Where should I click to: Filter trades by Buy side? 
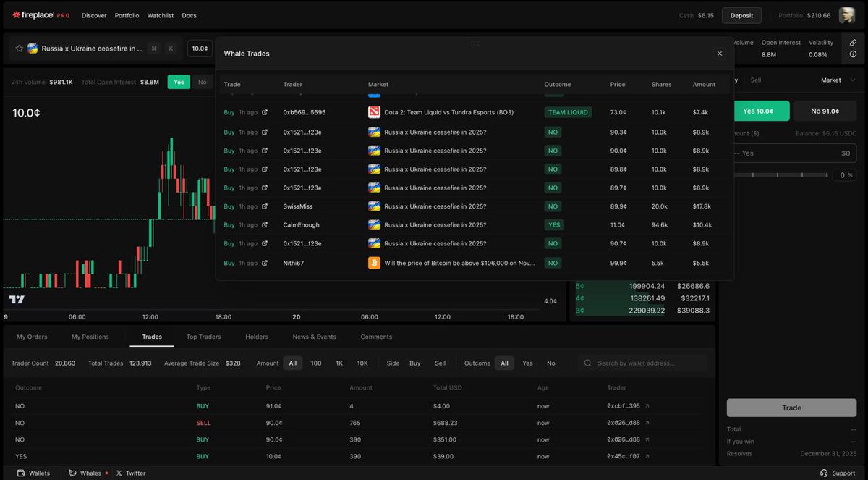[415, 363]
